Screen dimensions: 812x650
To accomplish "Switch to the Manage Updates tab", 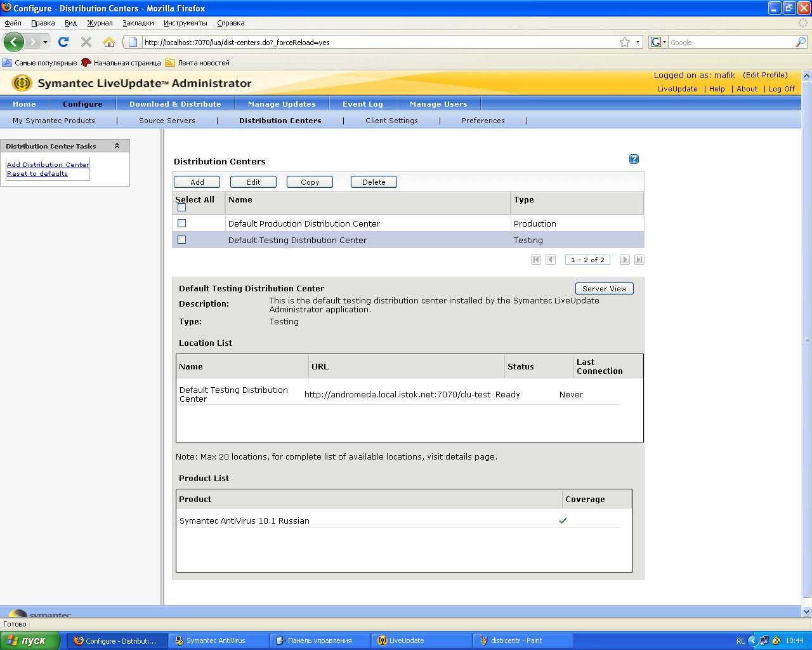I will coord(282,104).
